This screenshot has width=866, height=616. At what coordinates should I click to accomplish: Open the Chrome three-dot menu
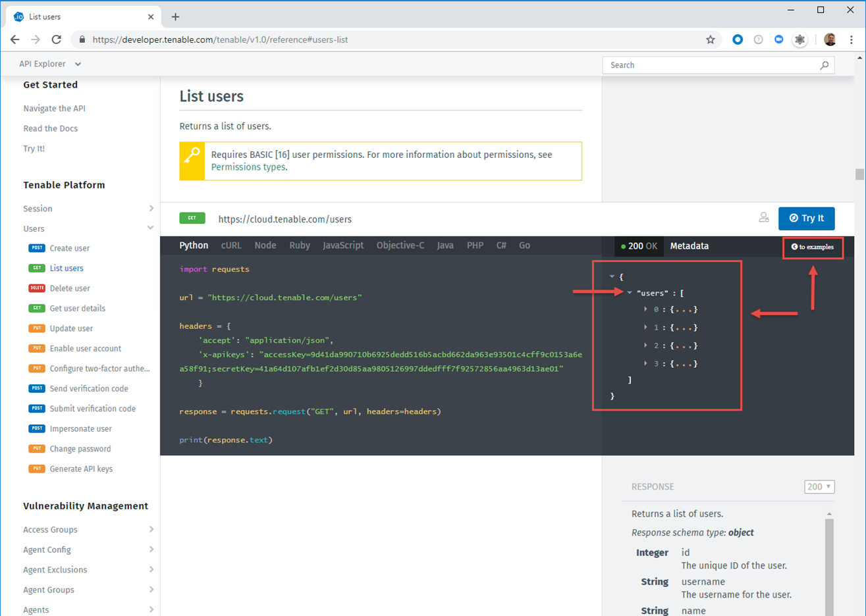click(x=852, y=39)
